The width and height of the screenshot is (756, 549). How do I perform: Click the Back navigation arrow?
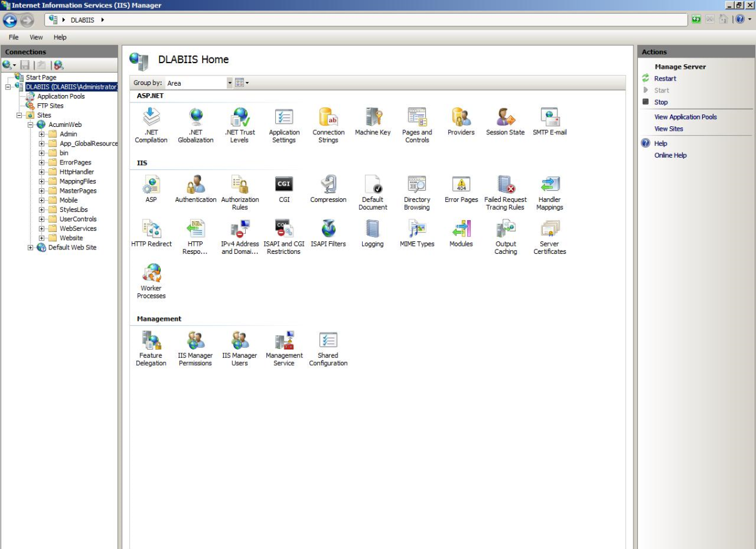tap(10, 21)
